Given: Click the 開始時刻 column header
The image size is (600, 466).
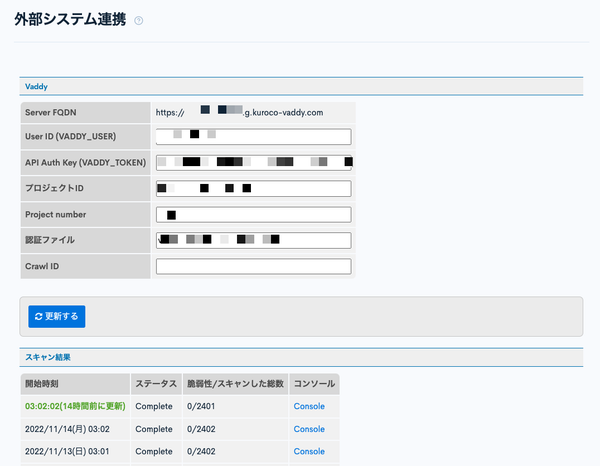Looking at the screenshot, I should 75,384.
